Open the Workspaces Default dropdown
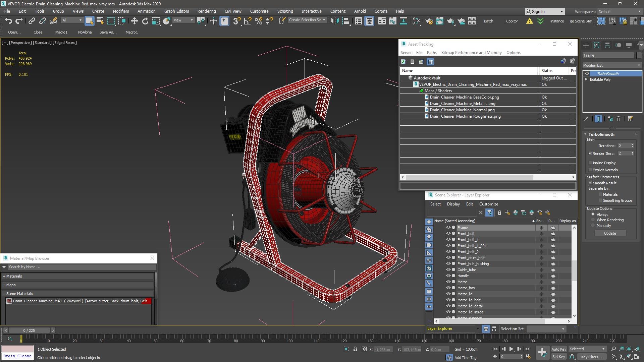644x362 pixels. [620, 12]
